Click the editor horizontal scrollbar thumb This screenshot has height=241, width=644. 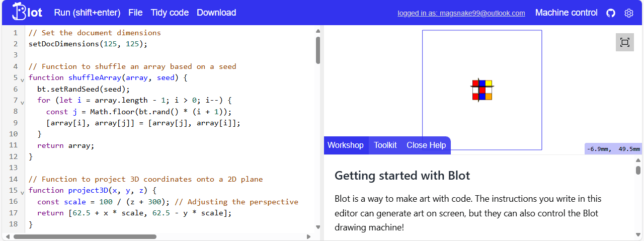pos(85,236)
